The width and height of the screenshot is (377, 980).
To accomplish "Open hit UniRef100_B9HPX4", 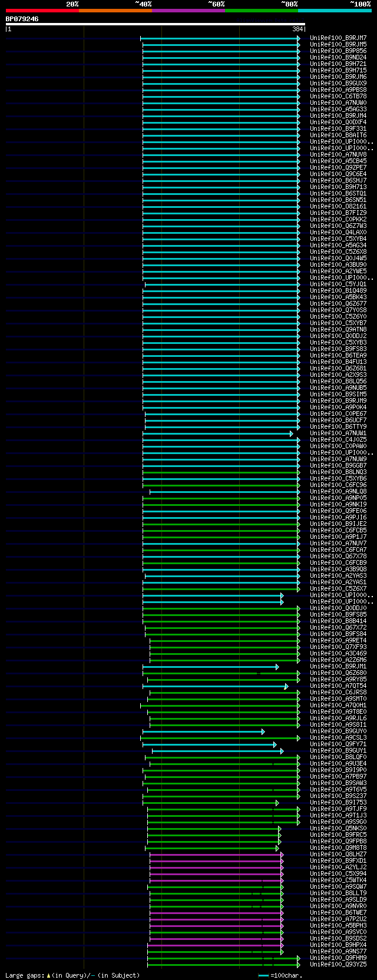I will pyautogui.click(x=338, y=945).
